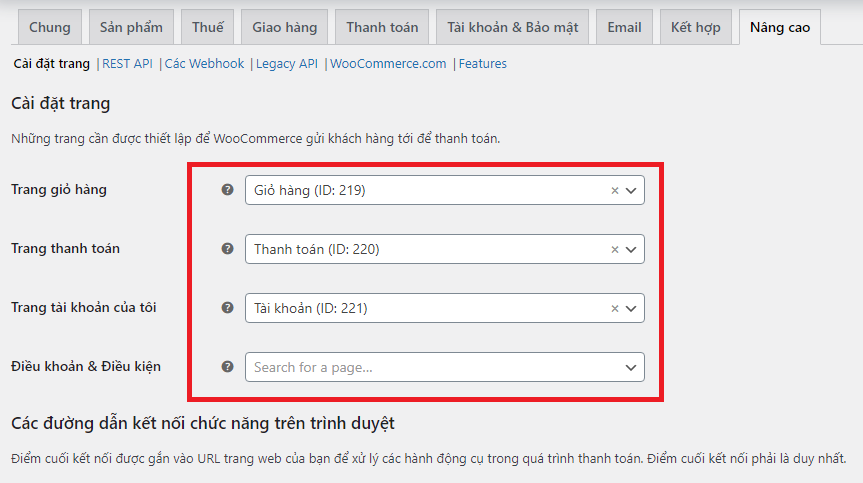Screen dimensions: 863x483
Task: Open the Thanh toán tab
Action: 382,27
